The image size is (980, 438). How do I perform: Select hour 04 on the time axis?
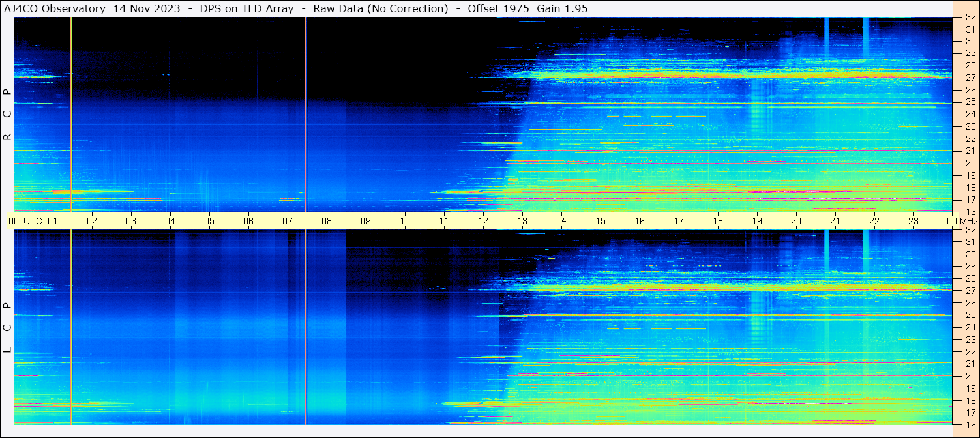tap(170, 221)
